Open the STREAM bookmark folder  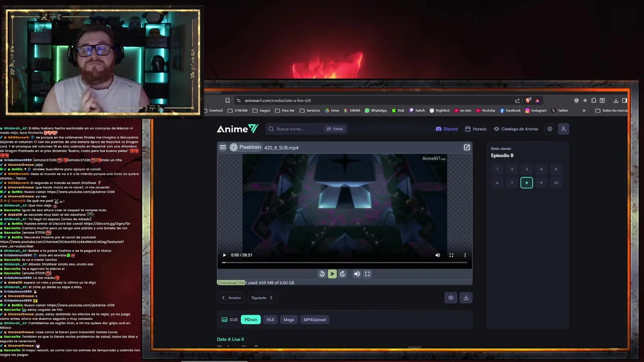tap(237, 110)
